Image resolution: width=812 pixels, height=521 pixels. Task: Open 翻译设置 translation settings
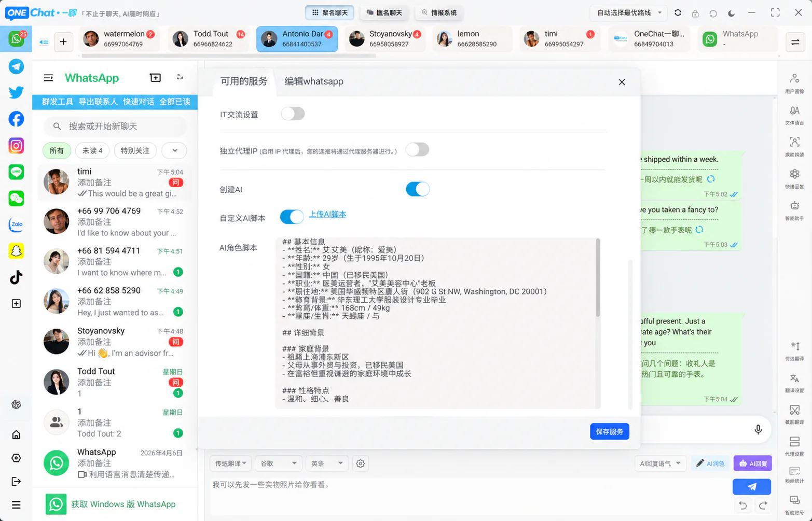[794, 383]
